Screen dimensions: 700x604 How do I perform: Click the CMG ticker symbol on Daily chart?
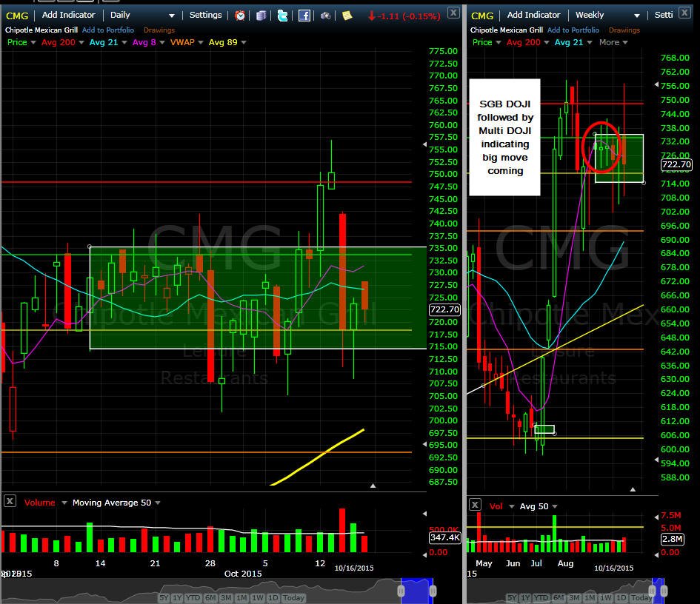(x=17, y=16)
